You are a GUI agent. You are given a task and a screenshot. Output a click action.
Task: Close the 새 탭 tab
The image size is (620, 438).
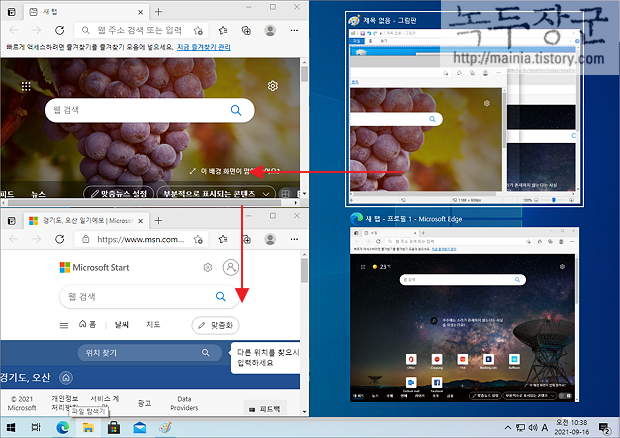click(x=140, y=12)
